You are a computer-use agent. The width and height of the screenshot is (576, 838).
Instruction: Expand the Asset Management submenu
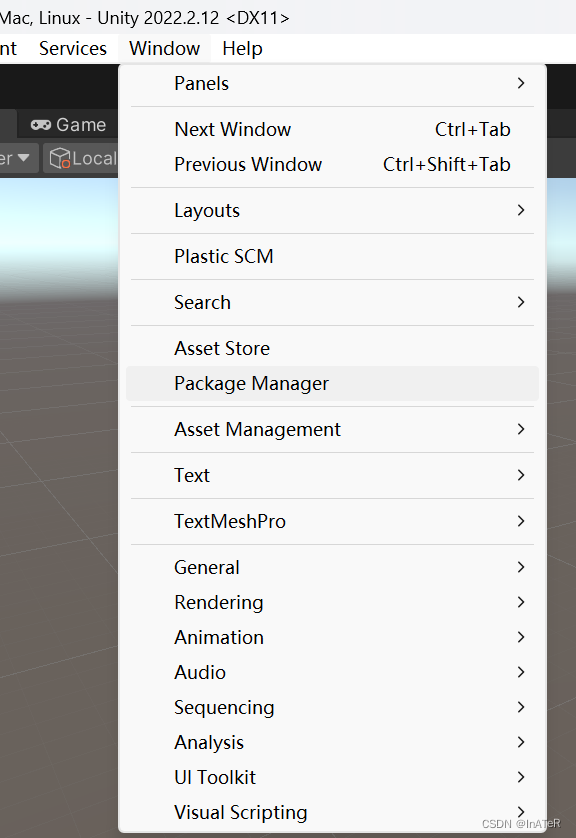(x=519, y=429)
